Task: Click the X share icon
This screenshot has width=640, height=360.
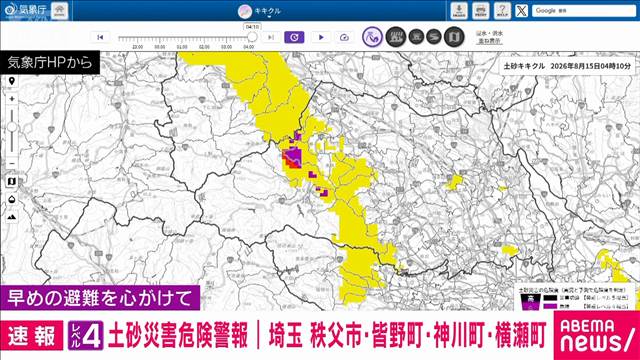Action: tap(522, 11)
